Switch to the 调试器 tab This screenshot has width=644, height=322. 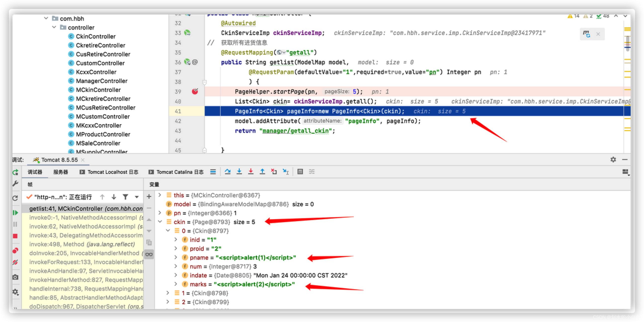(35, 172)
